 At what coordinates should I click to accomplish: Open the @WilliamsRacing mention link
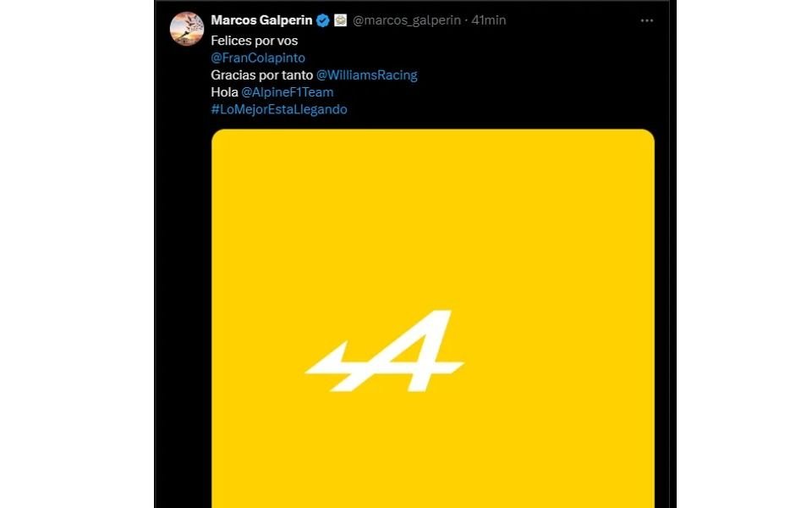[x=366, y=75]
